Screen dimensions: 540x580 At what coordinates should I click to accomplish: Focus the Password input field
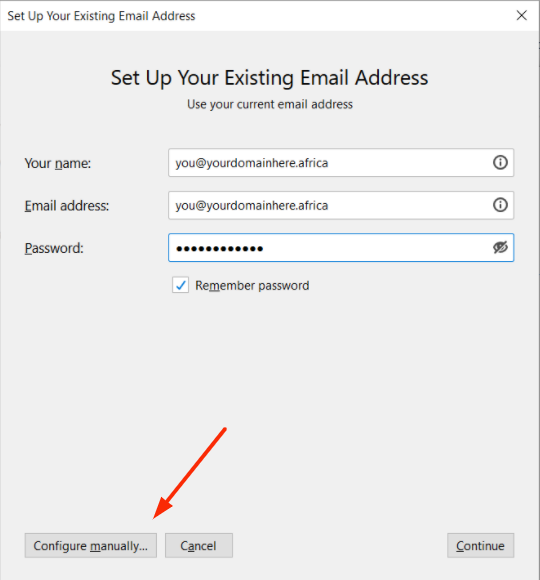pyautogui.click(x=341, y=247)
